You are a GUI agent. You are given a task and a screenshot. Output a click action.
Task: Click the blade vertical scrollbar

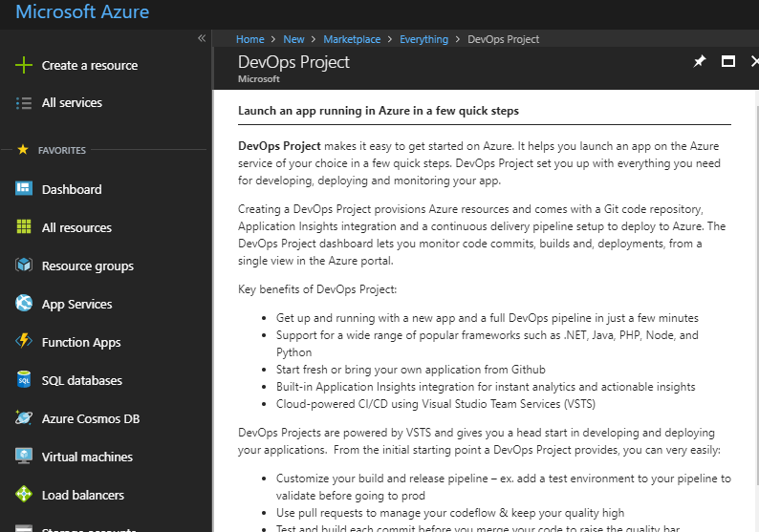[756, 295]
